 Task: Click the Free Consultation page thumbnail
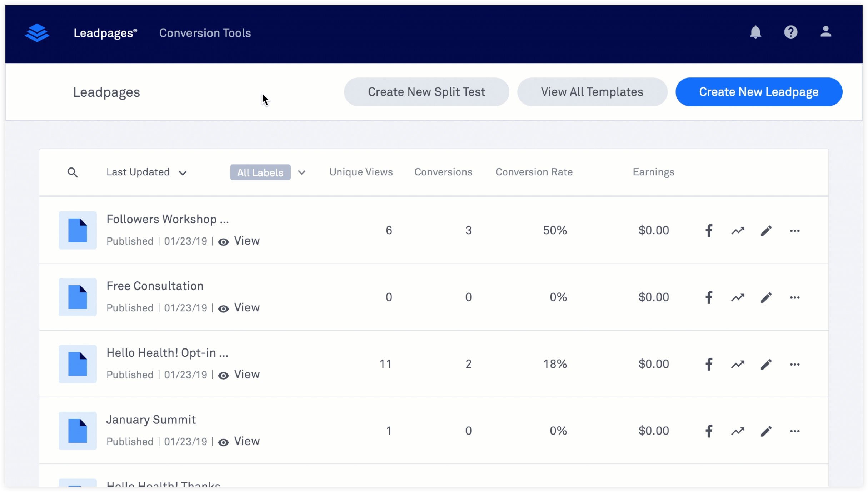pyautogui.click(x=78, y=297)
